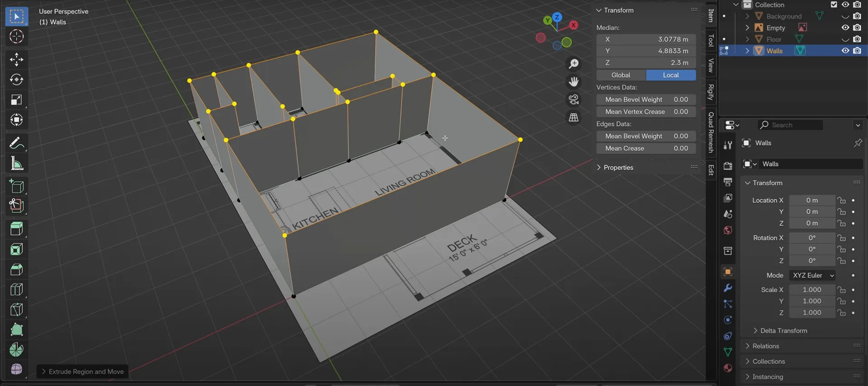Open the Tool sidebar tab

(x=711, y=40)
